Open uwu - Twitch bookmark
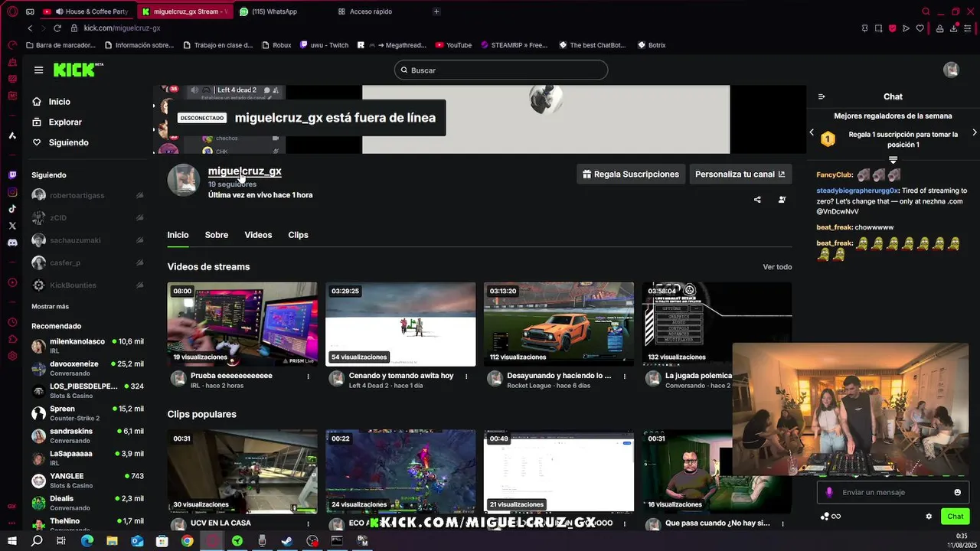Viewport: 980px width, 551px height. click(324, 45)
